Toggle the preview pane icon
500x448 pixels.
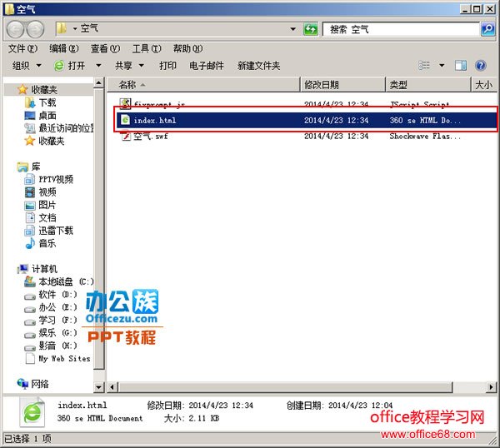pos(461,66)
